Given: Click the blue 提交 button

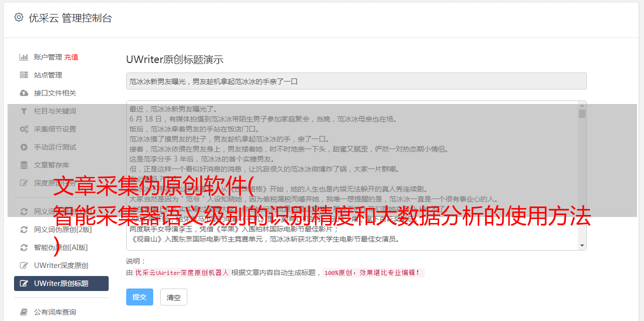Looking at the screenshot, I should click(140, 297).
